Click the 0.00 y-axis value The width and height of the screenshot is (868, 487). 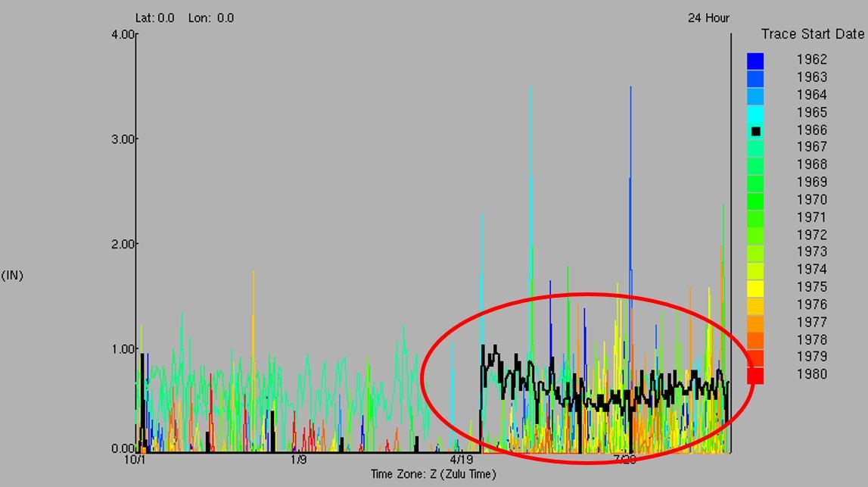click(x=123, y=448)
